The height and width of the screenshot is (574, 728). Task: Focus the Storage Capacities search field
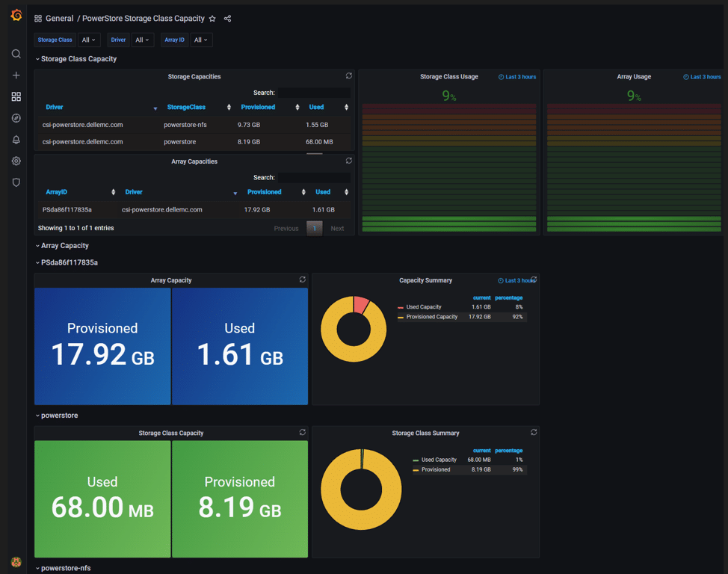coord(315,93)
